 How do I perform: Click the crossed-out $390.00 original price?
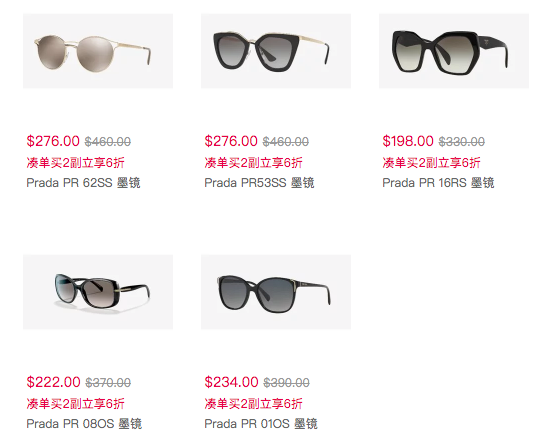286,383
